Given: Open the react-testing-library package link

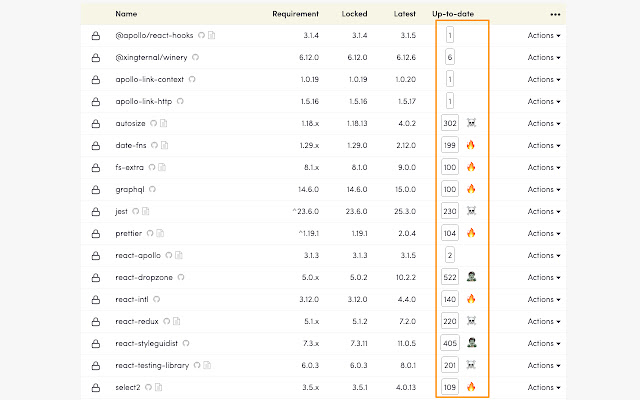Looking at the screenshot, I should point(152,366).
